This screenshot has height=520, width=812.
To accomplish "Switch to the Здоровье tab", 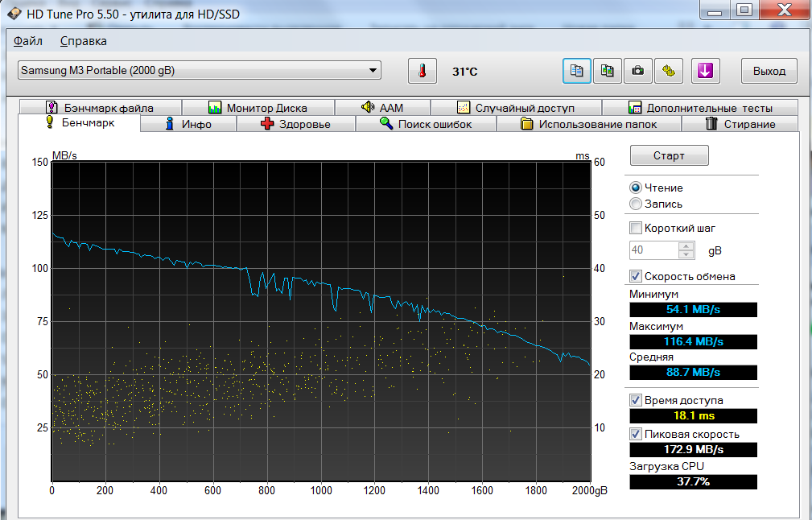I will tap(296, 124).
